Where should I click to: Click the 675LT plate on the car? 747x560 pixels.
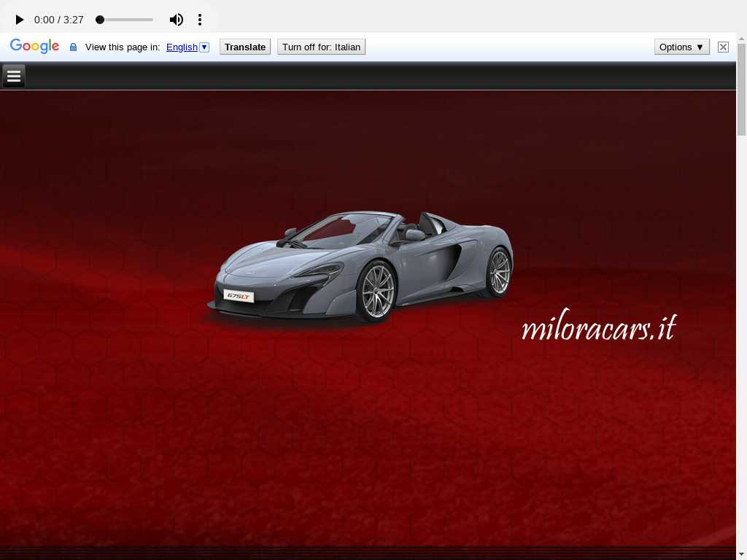pyautogui.click(x=239, y=296)
